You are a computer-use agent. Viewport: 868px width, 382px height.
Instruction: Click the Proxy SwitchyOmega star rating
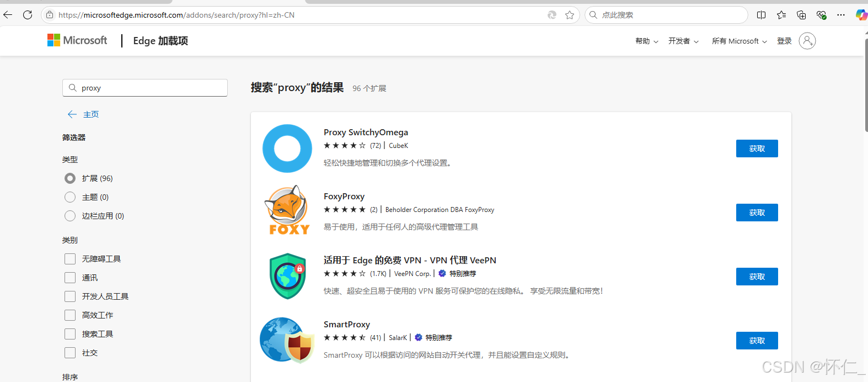coord(345,146)
